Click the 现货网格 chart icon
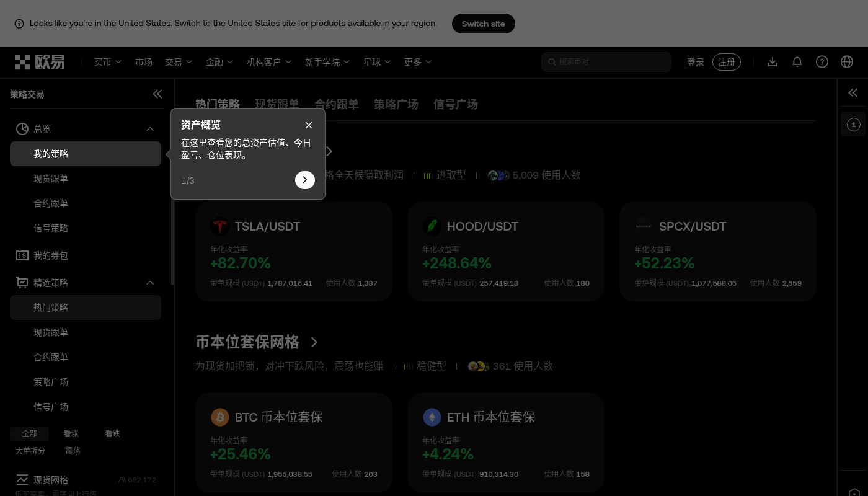The image size is (868, 496). click(22, 480)
